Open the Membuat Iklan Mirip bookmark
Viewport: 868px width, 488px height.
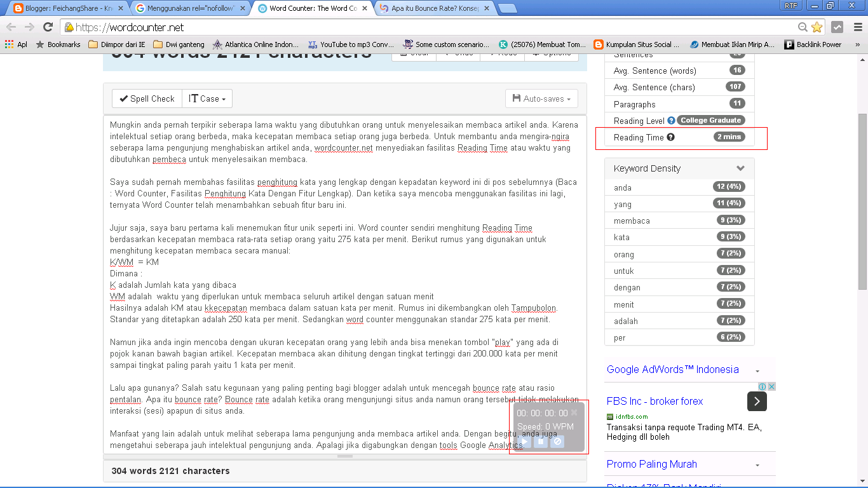click(x=732, y=44)
